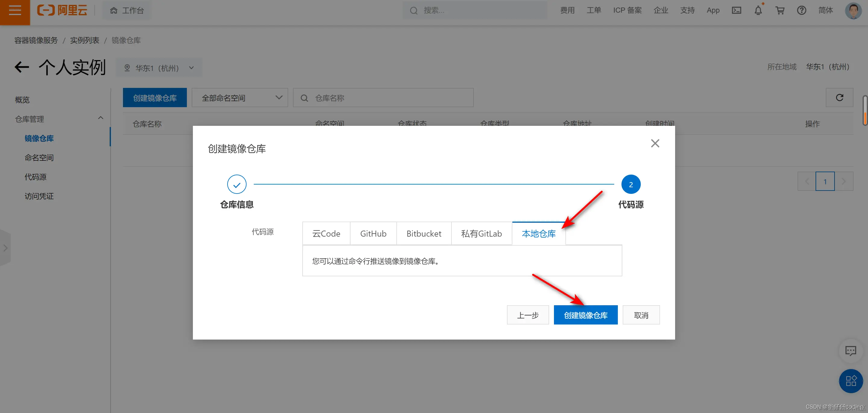Click the refresh icon above the repository list

pos(839,97)
